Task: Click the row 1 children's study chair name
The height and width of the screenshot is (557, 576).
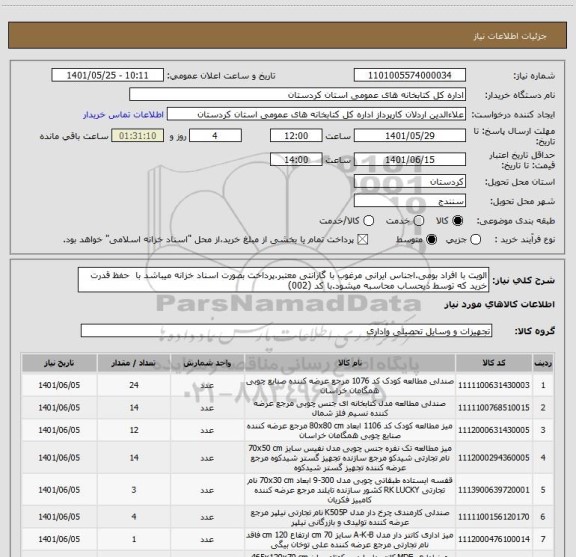Action: coord(350,385)
